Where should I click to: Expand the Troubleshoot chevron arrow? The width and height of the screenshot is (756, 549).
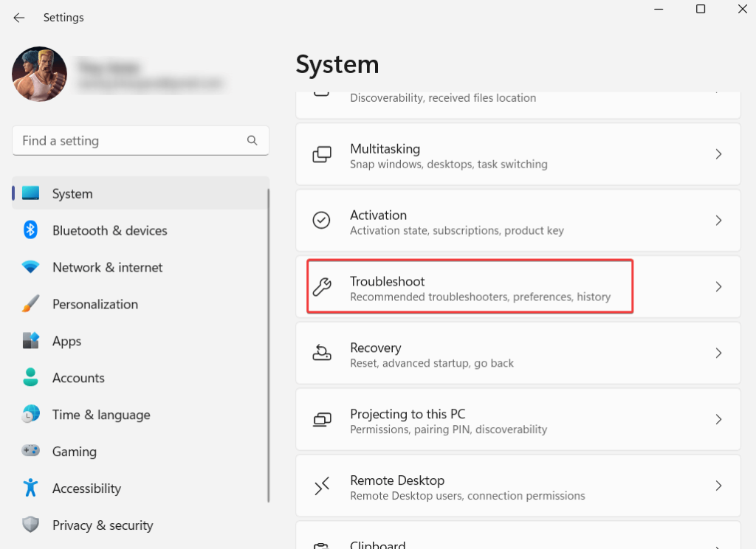pyautogui.click(x=718, y=287)
